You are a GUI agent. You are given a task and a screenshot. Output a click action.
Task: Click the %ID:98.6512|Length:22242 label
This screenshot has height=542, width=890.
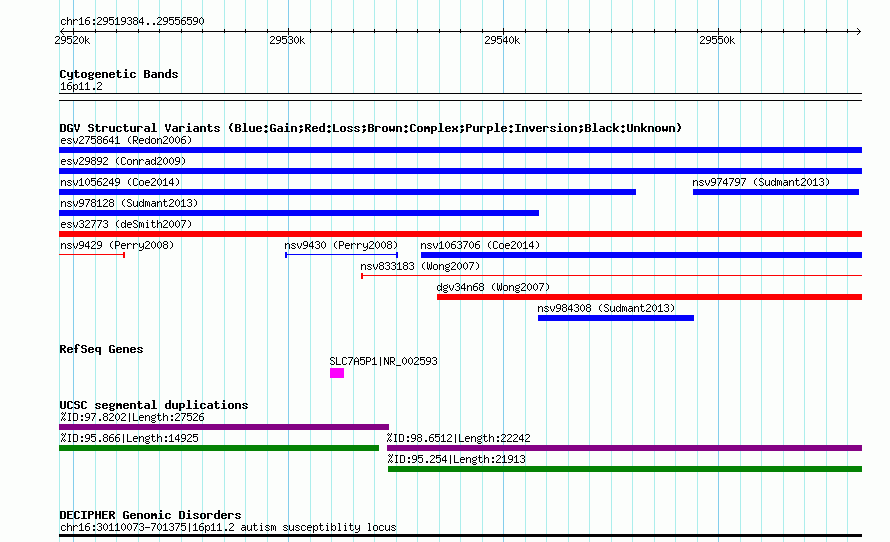click(x=459, y=438)
